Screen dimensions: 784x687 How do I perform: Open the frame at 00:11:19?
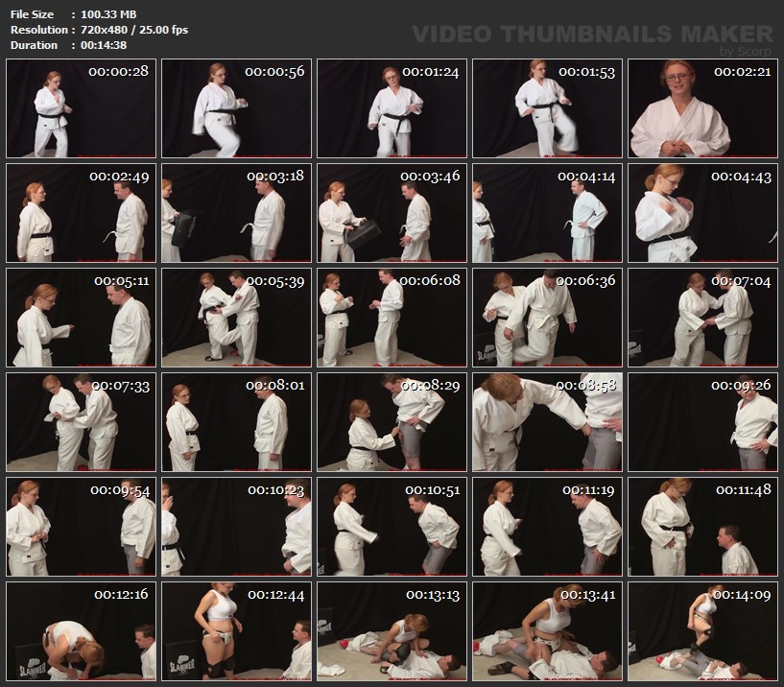[548, 527]
